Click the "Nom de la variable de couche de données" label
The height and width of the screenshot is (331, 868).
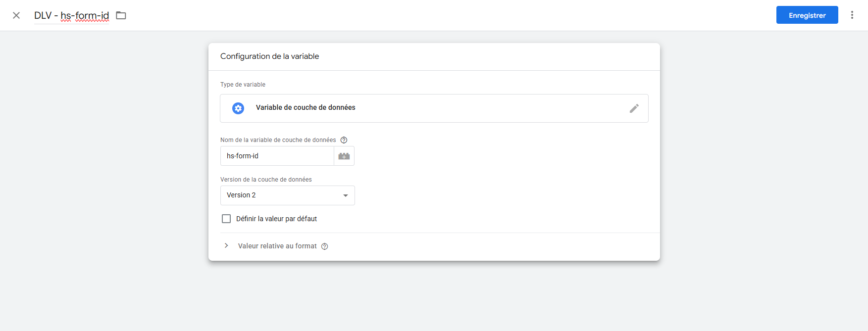point(278,140)
